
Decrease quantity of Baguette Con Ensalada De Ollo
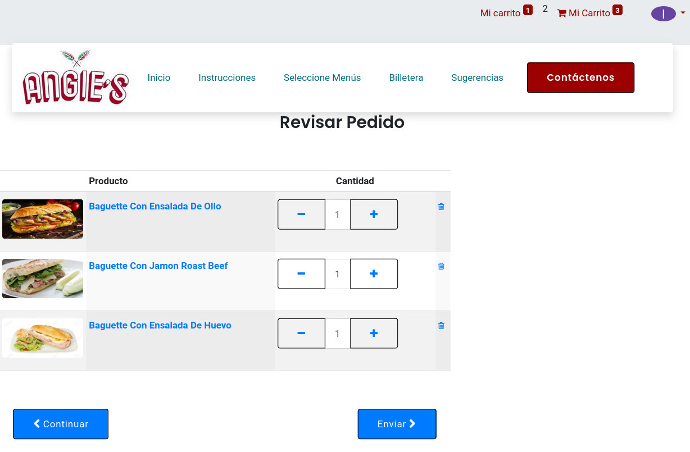(x=301, y=214)
